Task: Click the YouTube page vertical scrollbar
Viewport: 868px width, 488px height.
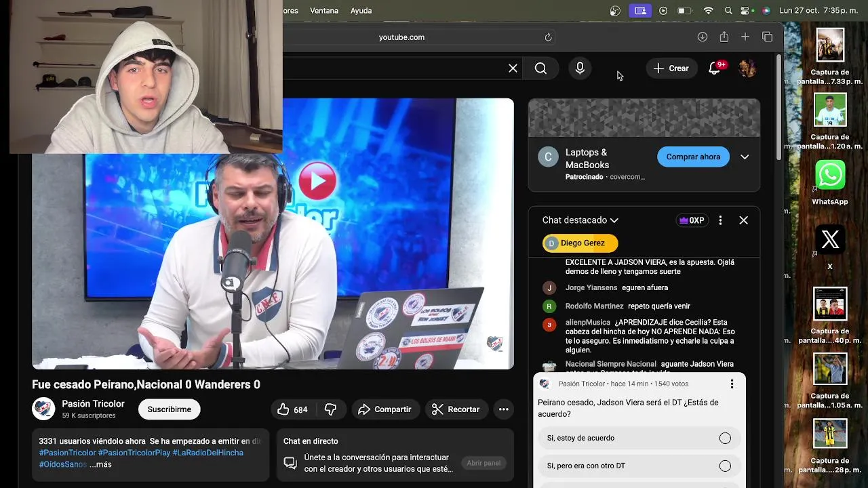Action: click(x=778, y=108)
